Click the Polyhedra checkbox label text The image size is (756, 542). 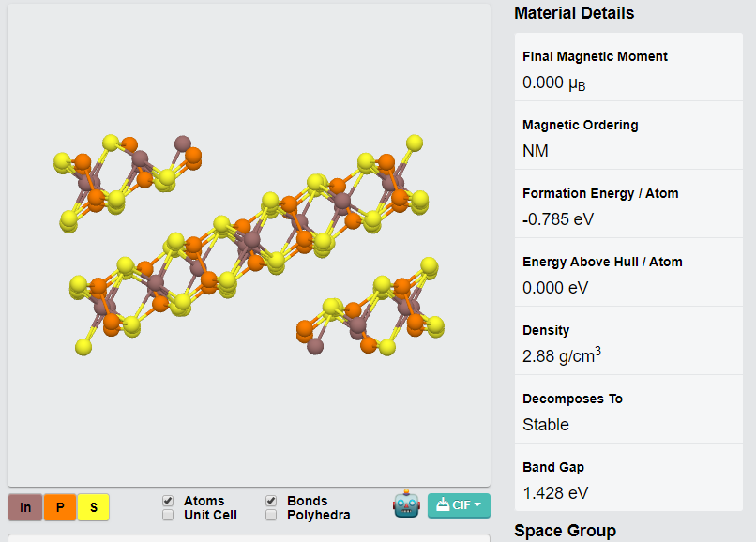[318, 515]
